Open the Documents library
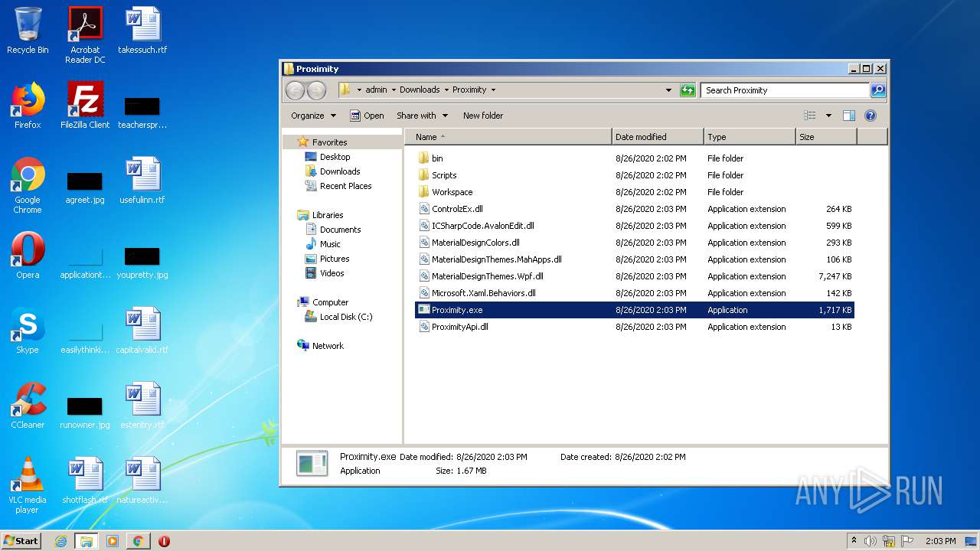The image size is (980, 551). pyautogui.click(x=333, y=230)
